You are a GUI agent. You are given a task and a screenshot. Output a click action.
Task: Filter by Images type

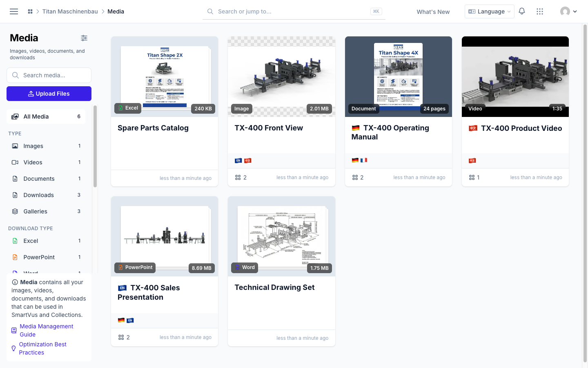(x=46, y=146)
